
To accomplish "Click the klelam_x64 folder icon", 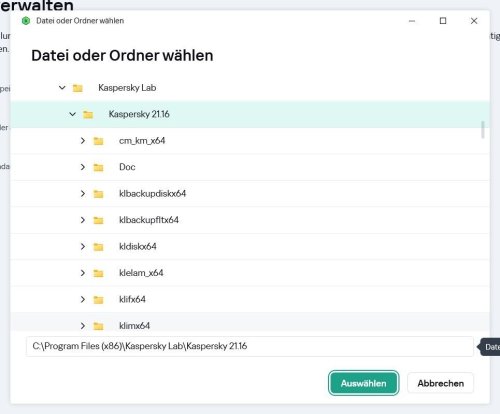I will 98,273.
